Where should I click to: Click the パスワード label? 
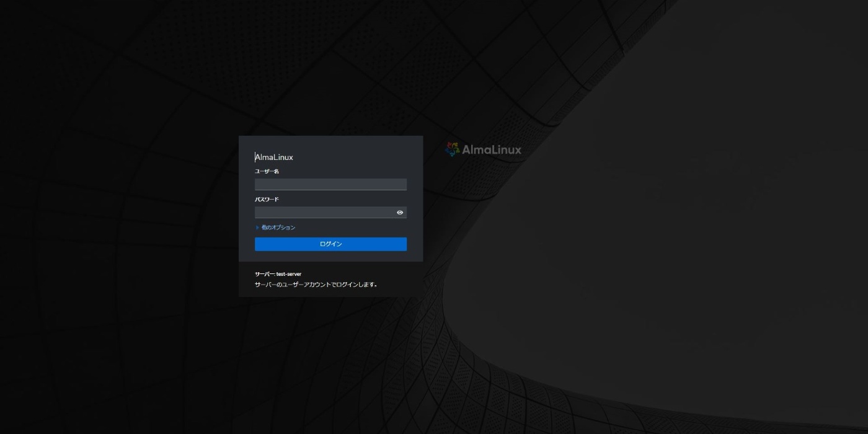[x=267, y=200]
